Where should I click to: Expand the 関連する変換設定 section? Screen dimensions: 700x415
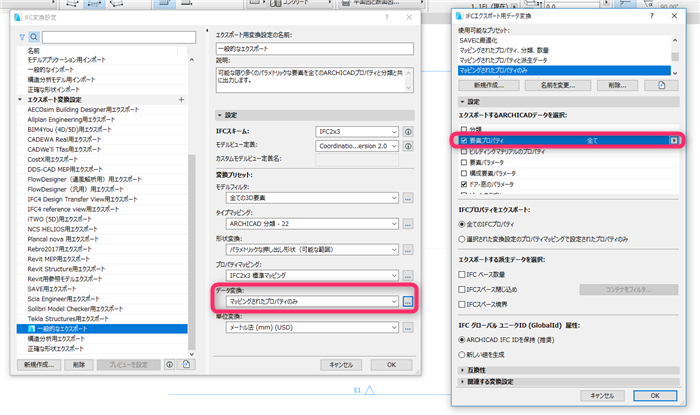pos(462,382)
